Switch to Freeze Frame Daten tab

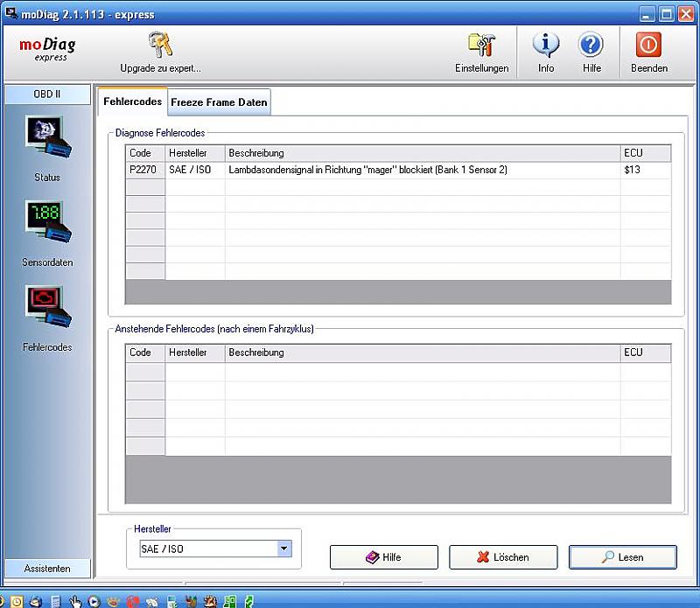(219, 102)
